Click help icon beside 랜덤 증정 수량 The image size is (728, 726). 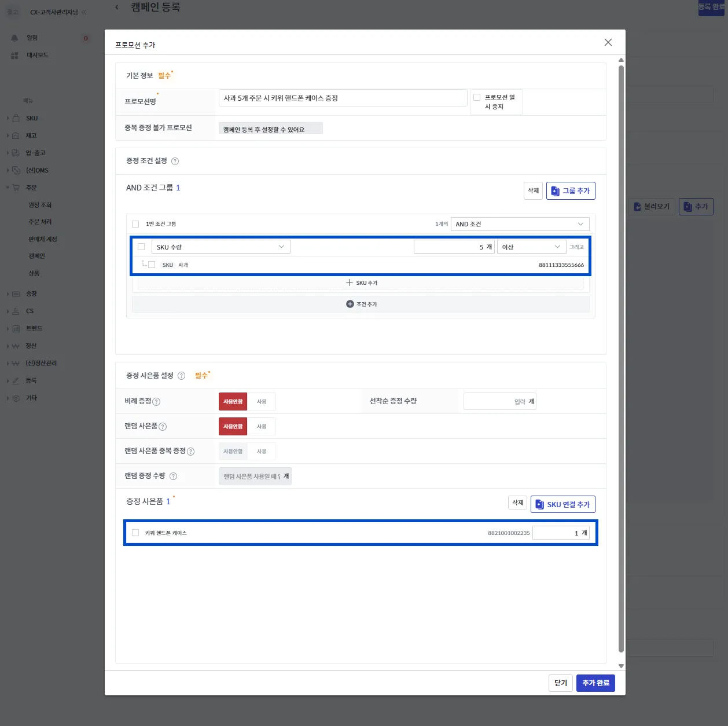173,476
